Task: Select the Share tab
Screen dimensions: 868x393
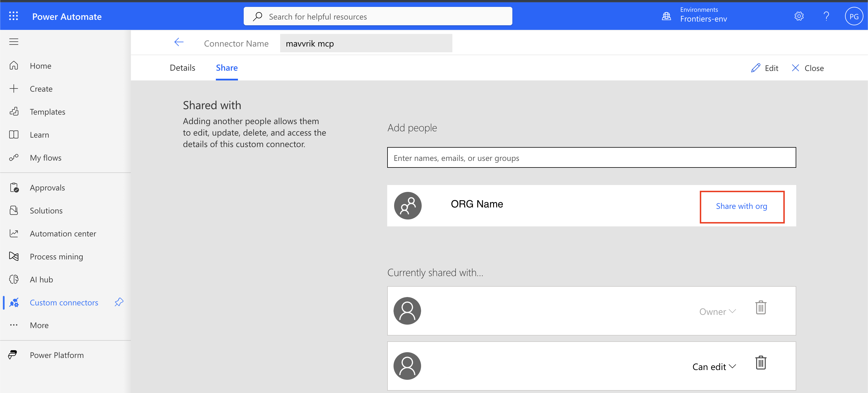Action: [227, 68]
